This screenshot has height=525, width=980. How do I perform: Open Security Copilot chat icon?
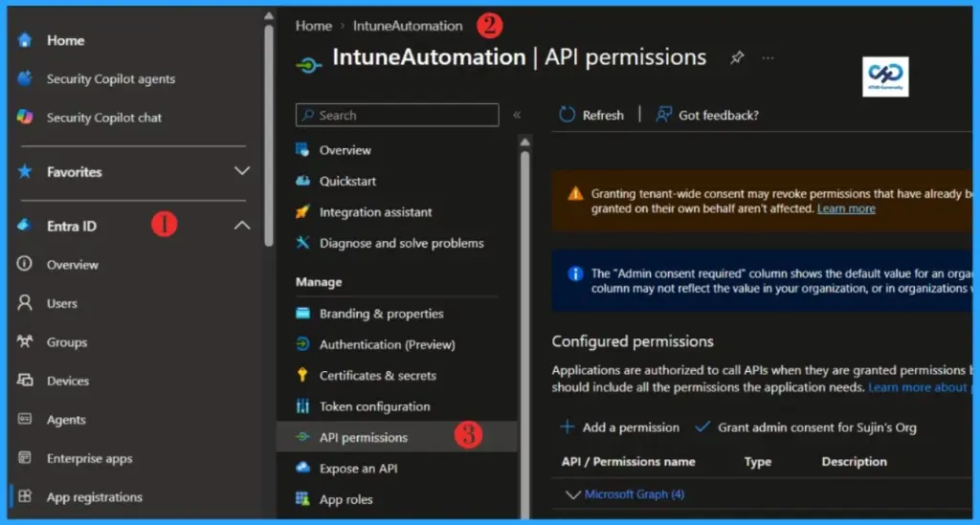24,117
